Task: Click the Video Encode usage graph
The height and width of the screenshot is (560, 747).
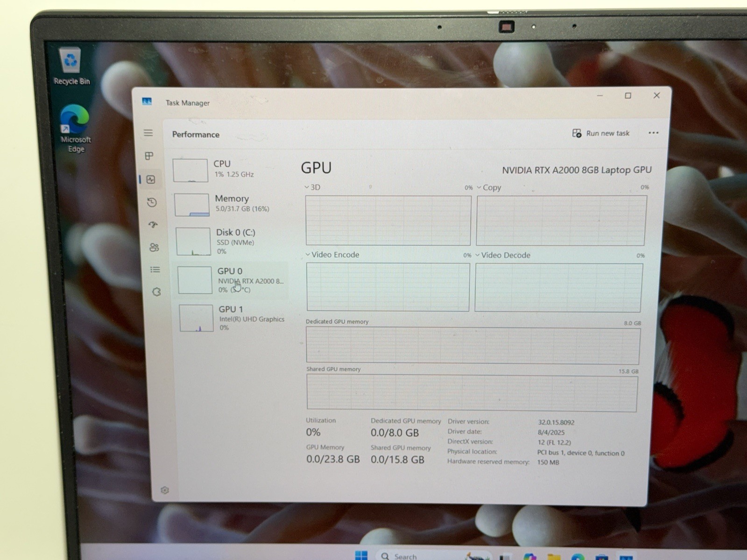Action: tap(388, 287)
